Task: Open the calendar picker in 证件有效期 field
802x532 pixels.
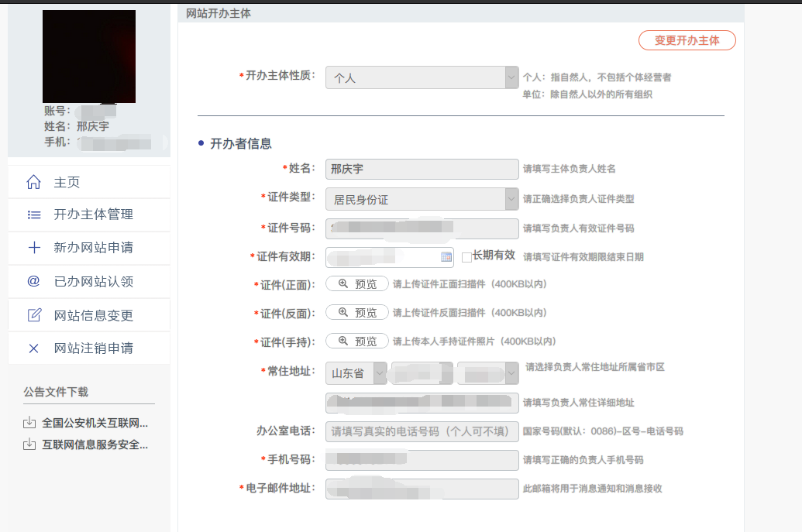Action: pyautogui.click(x=446, y=257)
